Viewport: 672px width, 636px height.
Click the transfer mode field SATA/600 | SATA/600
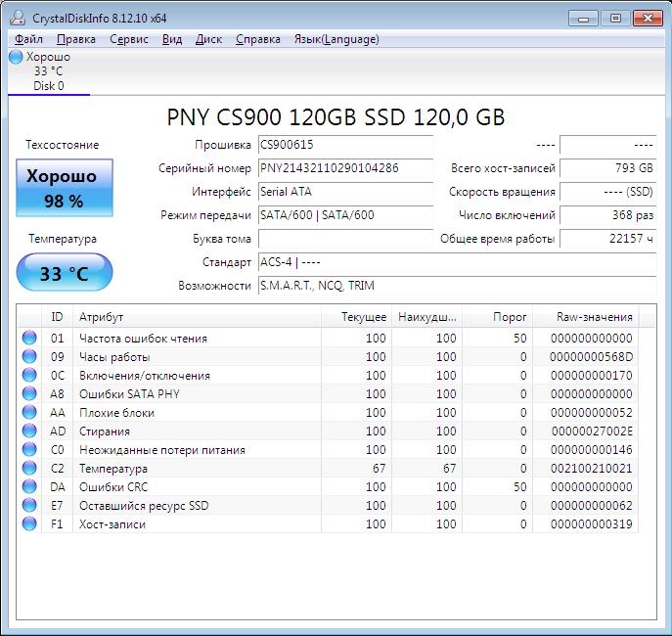point(345,215)
